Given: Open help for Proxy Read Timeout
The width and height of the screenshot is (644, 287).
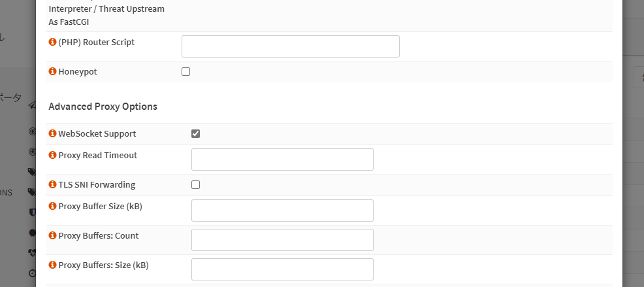Looking at the screenshot, I should (52, 155).
